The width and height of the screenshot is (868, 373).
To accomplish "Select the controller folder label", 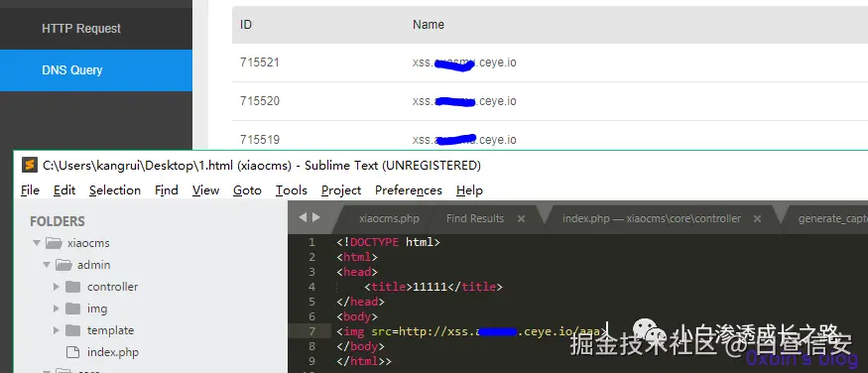I will click(x=112, y=287).
